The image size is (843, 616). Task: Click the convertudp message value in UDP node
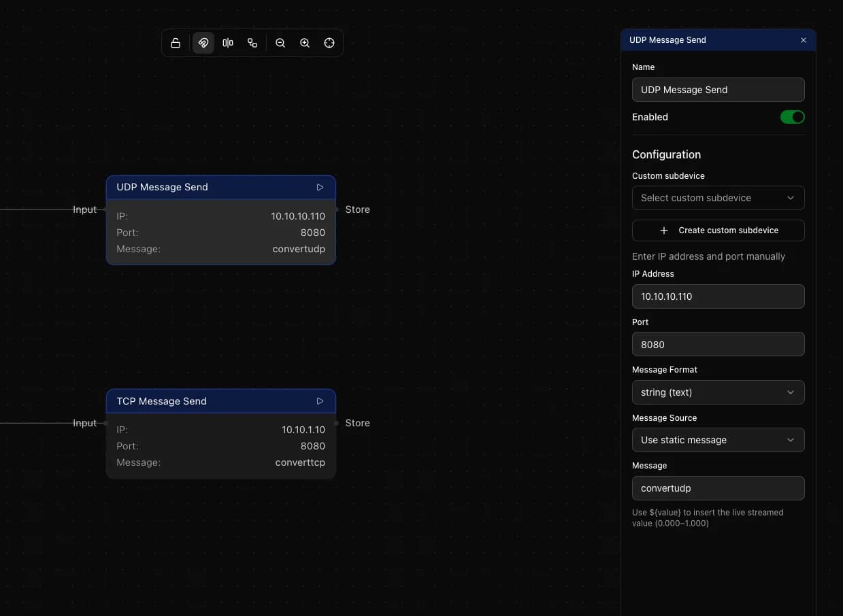click(299, 249)
